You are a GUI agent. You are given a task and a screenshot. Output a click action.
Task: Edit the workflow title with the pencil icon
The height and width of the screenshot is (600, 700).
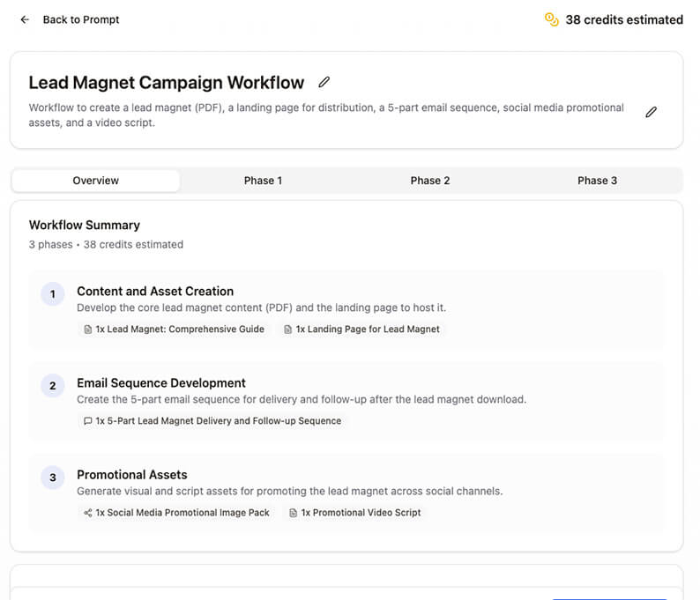[324, 82]
